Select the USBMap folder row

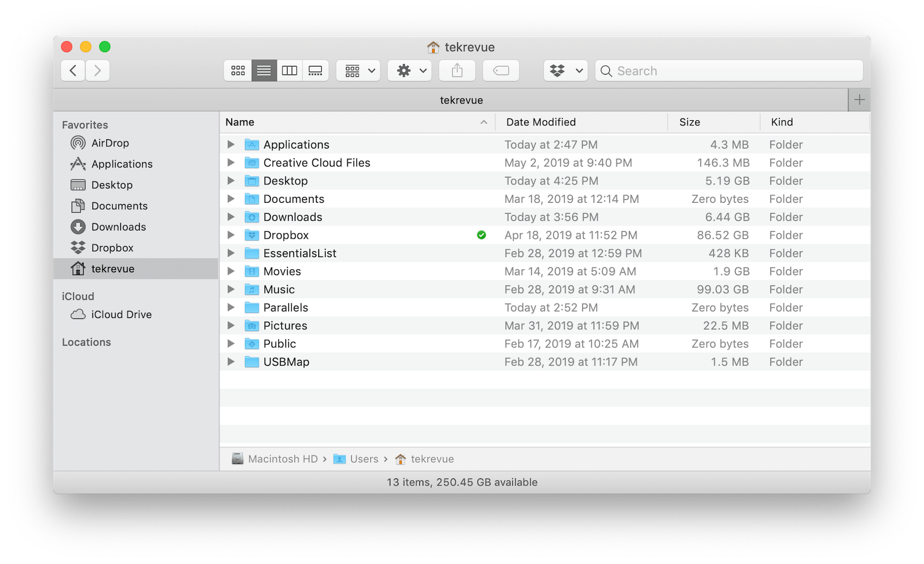point(545,362)
